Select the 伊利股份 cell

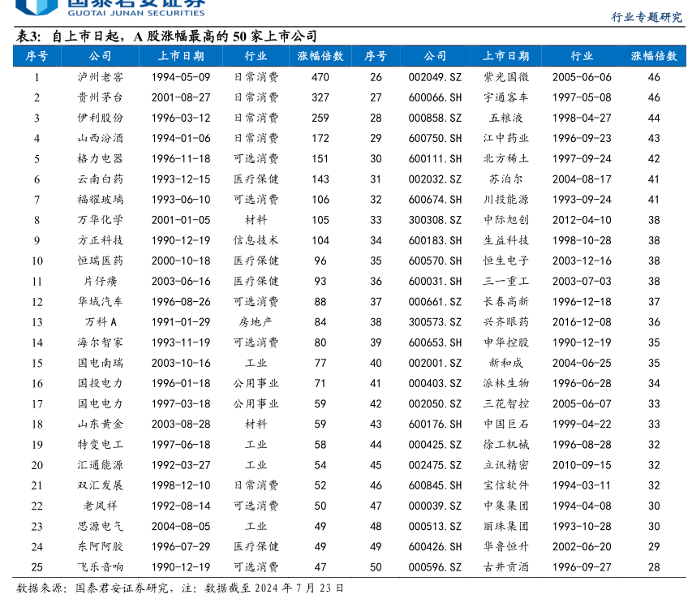100,118
